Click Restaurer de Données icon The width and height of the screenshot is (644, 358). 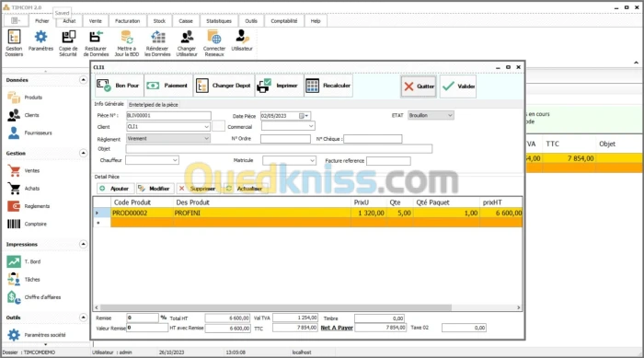tap(96, 42)
